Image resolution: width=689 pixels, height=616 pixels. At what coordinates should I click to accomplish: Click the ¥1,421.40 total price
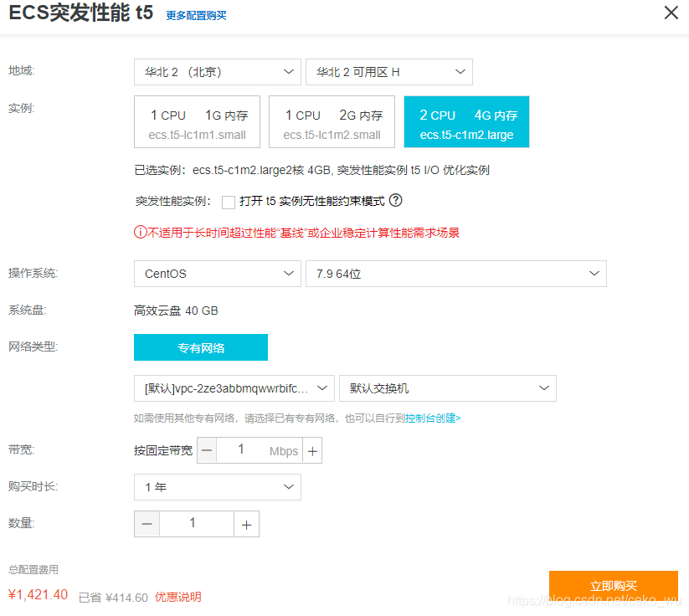39,595
